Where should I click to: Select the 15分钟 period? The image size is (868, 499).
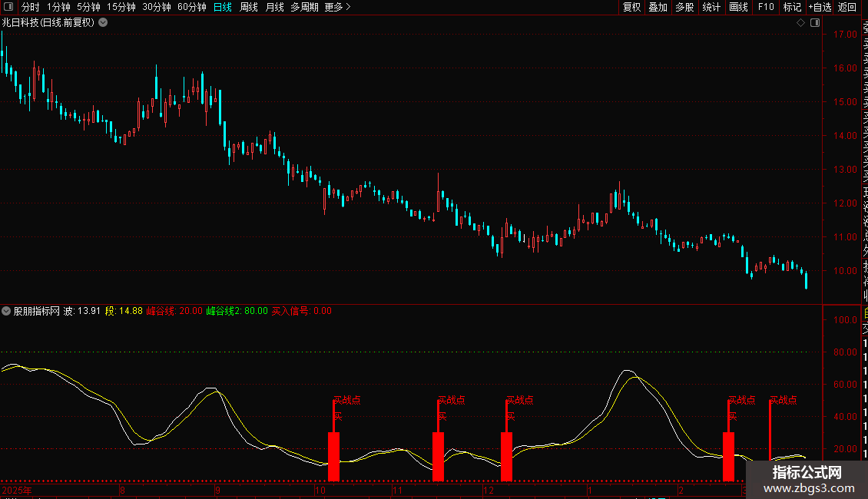pos(121,7)
